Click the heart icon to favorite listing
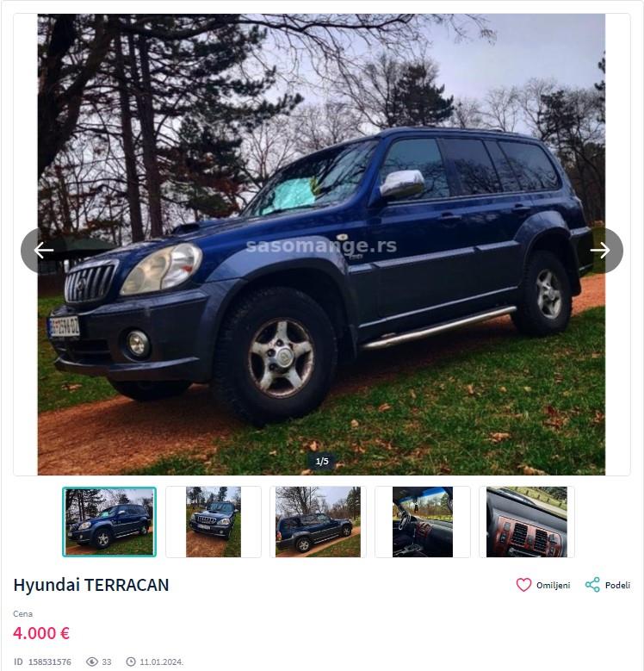The image size is (644, 671). 523,585
